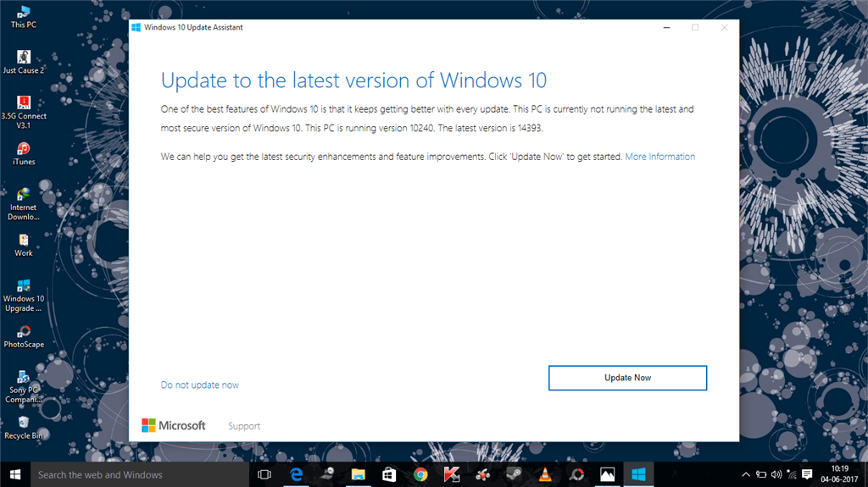This screenshot has width=868, height=487.
Task: Click the Recycle Bin desktop icon
Action: 23,427
